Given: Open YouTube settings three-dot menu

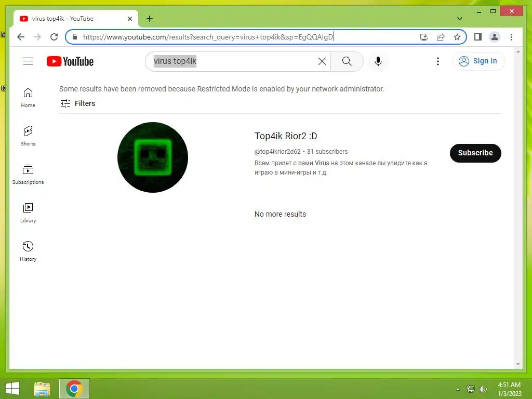Looking at the screenshot, I should coord(437,61).
